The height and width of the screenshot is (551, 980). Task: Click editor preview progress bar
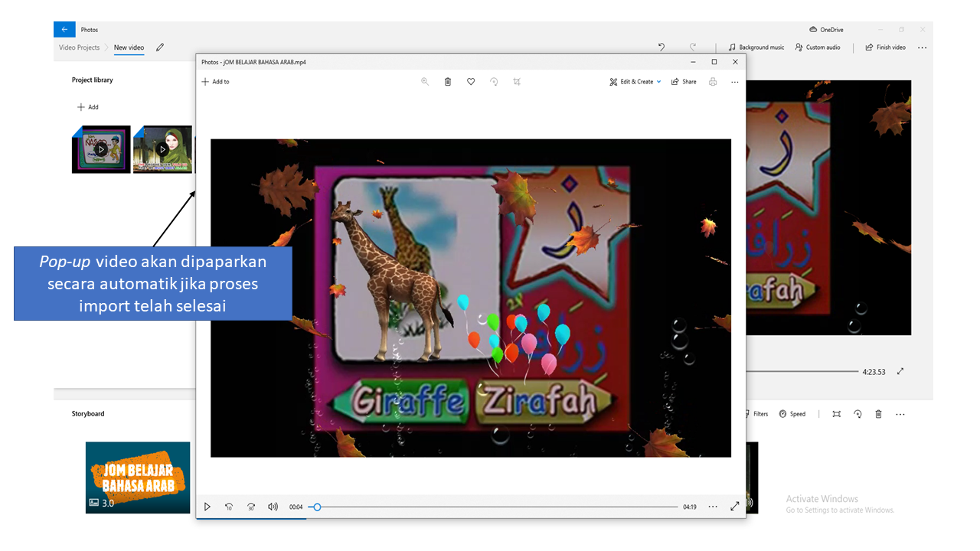coord(802,372)
